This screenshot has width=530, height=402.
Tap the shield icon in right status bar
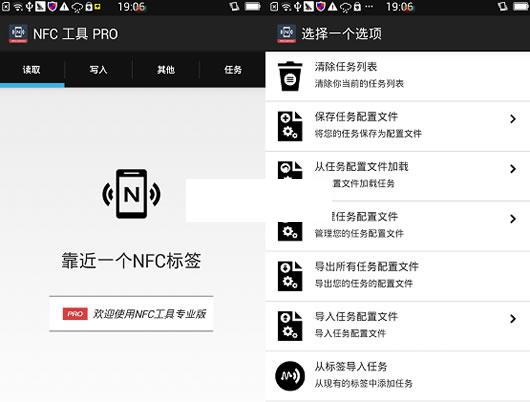[320, 7]
